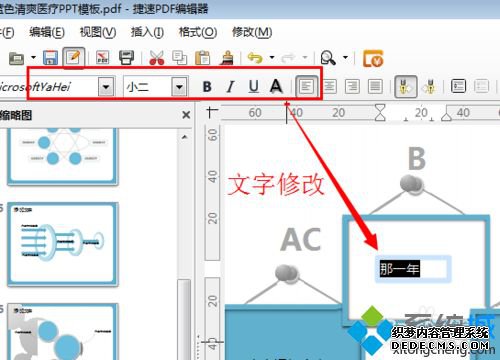
Task: Click the greyed-out list icon at toolbar end
Action: tap(481, 86)
